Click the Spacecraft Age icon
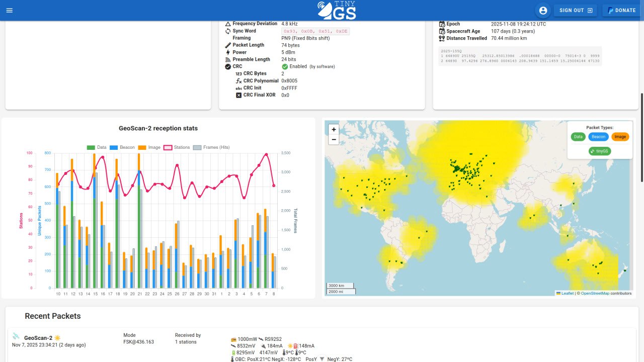644x362 pixels. point(442,31)
